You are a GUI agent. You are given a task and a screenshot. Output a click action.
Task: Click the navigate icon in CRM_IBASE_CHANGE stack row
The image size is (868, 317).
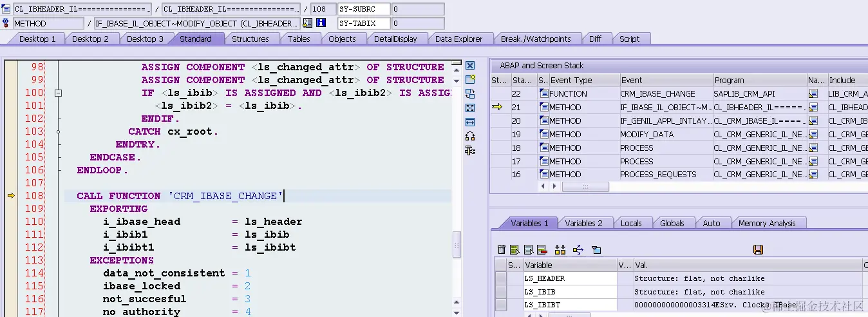point(813,94)
